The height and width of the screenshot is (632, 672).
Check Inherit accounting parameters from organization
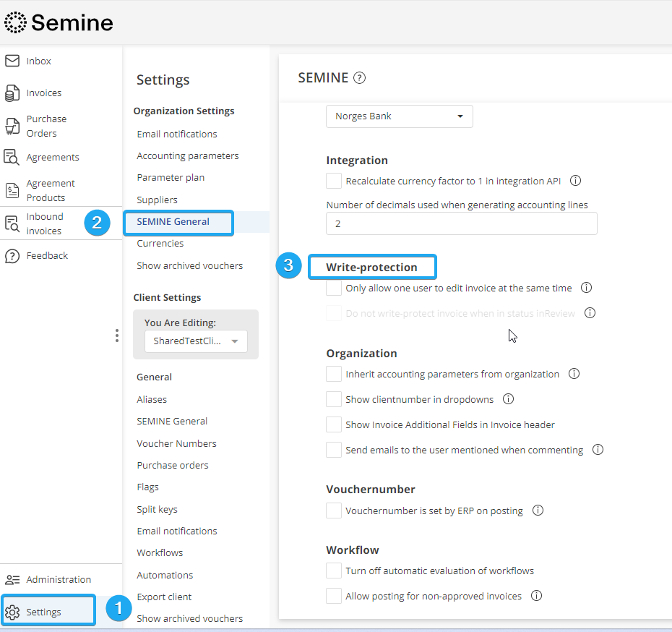click(x=334, y=374)
